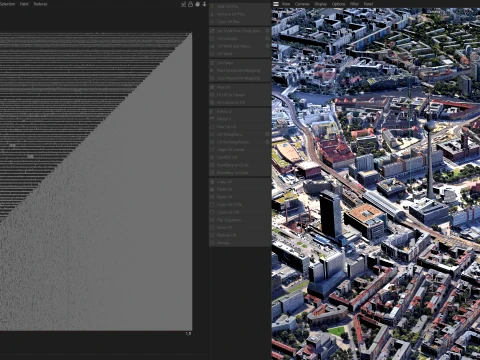
Task: Click first icon in UV editor header group
Action: coord(183,4)
